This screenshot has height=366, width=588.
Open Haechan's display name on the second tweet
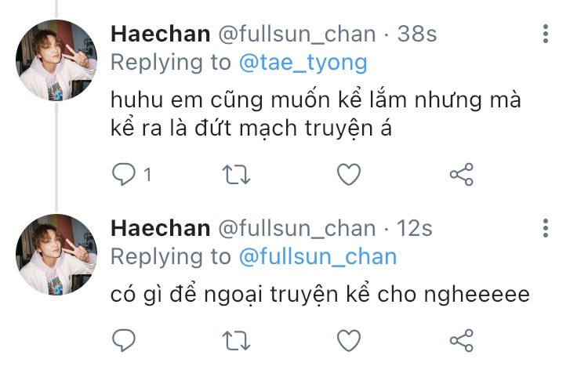coord(161,228)
